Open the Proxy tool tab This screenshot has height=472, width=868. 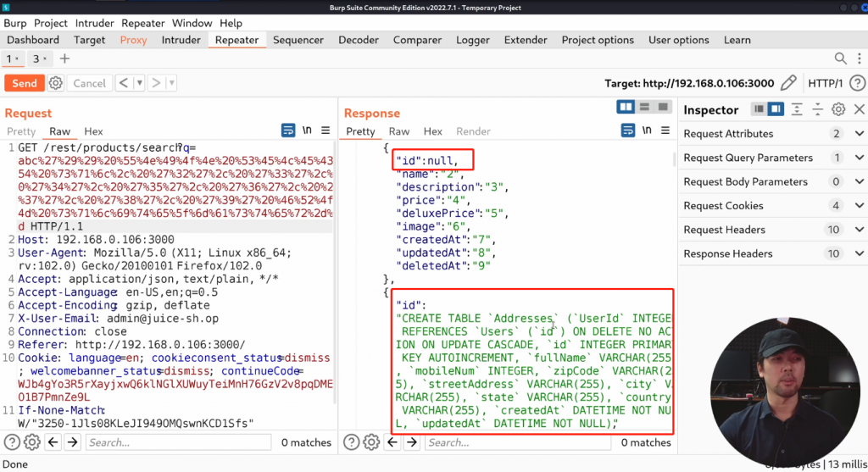(x=133, y=40)
